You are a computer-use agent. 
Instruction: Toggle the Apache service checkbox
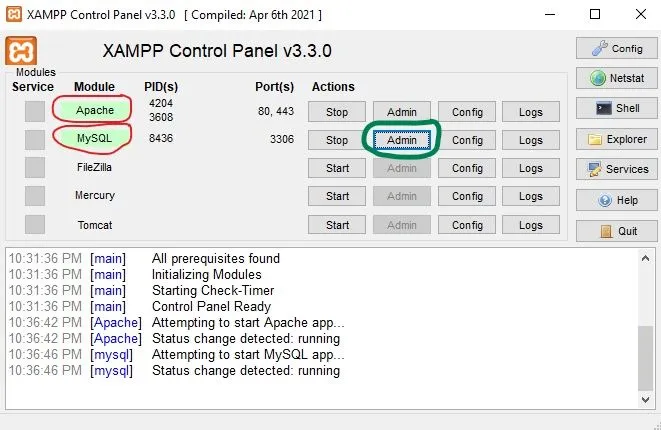[x=35, y=111]
